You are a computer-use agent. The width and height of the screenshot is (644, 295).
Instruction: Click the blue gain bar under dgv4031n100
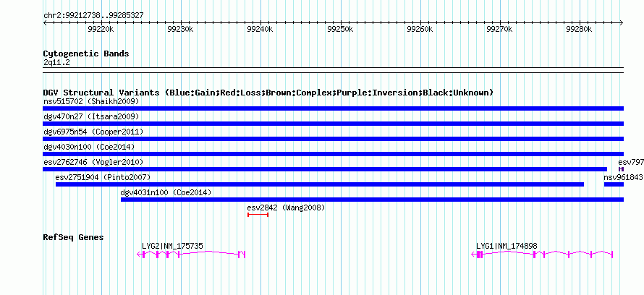pos(372,200)
